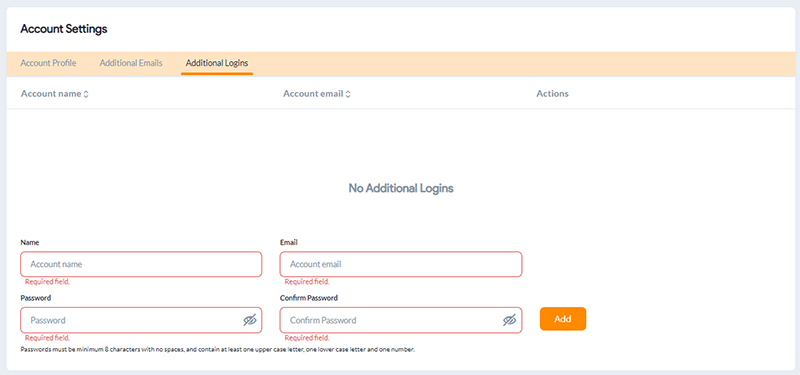Viewport: 800px width, 375px height.
Task: Focus the Account name input field
Action: point(141,264)
